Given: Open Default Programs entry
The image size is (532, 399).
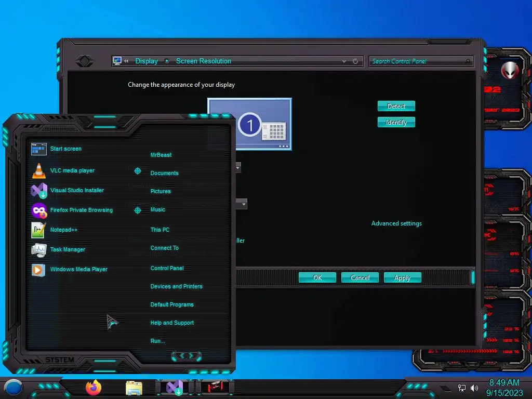Looking at the screenshot, I should (172, 304).
